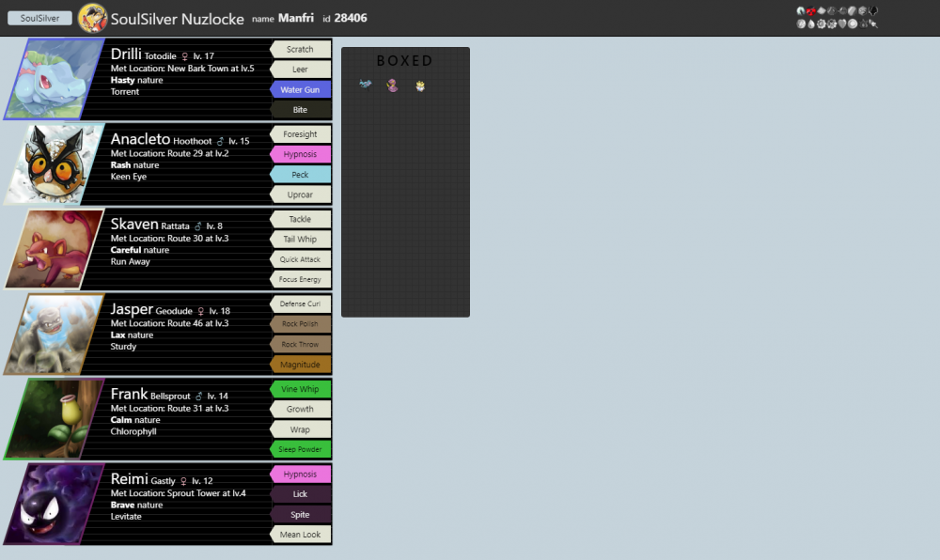
Task: Click the first badge in the second badge row
Action: point(800,23)
